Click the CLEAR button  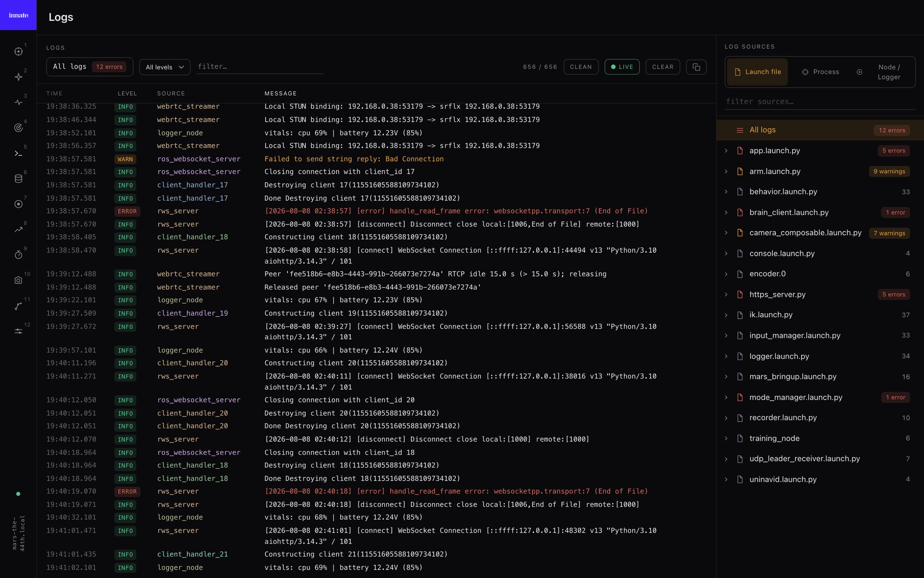point(663,67)
